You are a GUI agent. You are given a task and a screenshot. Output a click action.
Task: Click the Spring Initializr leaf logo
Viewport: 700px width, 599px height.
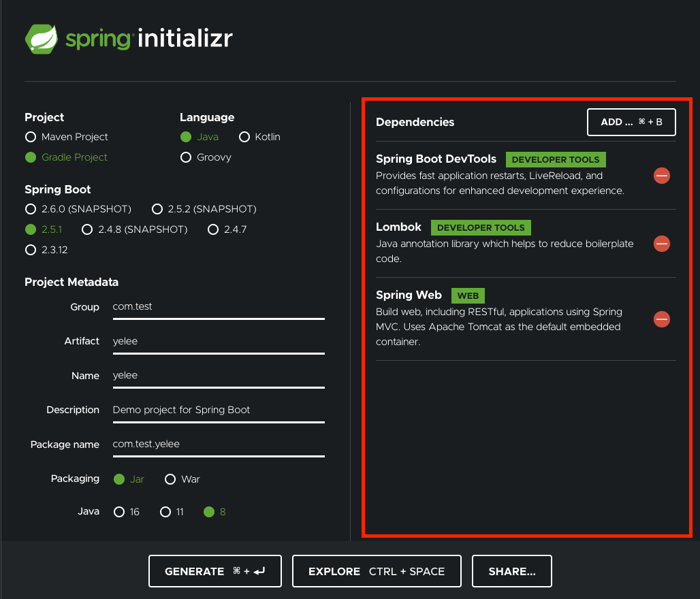tap(42, 39)
